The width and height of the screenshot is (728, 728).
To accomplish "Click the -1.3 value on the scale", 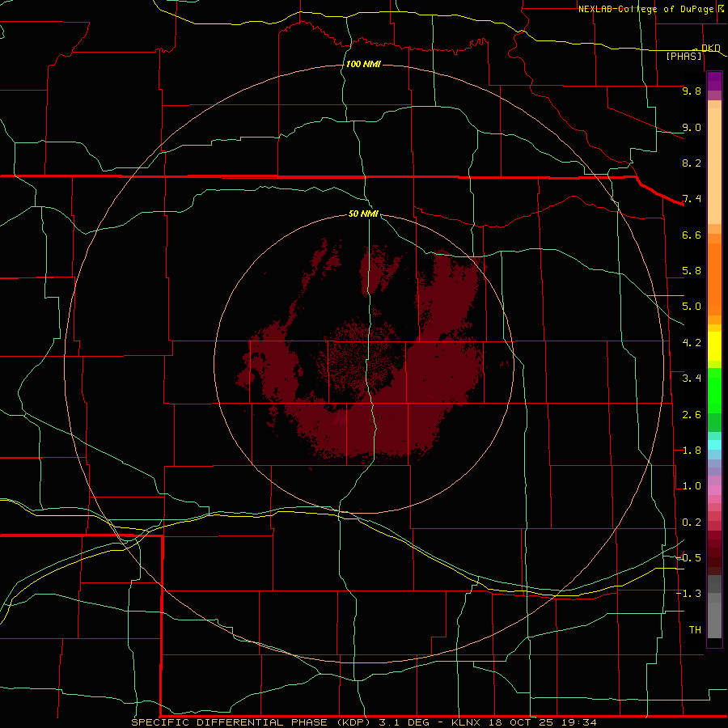I will [x=689, y=594].
